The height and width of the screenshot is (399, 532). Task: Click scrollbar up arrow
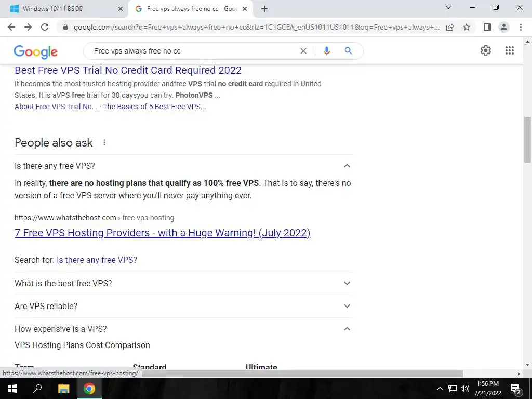pyautogui.click(x=527, y=42)
